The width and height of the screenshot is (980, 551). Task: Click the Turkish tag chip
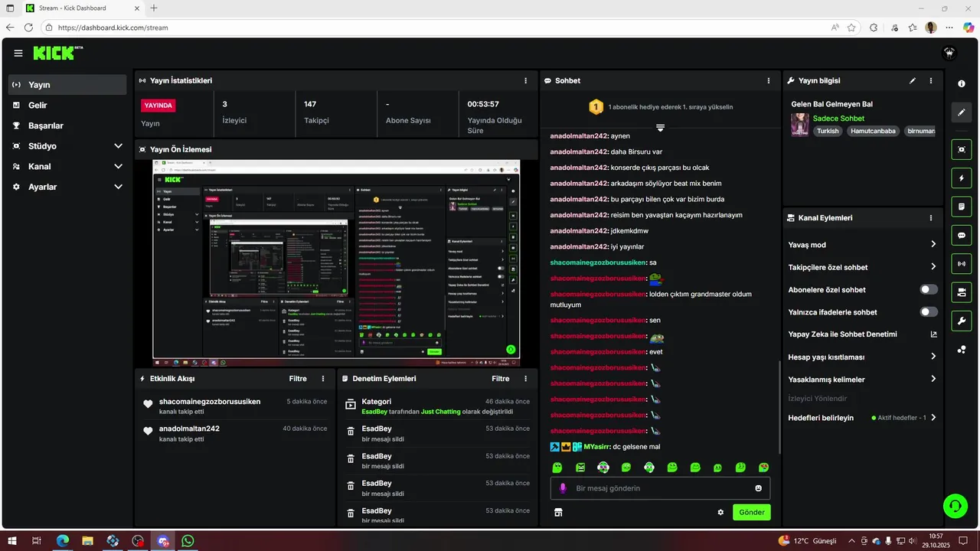[x=828, y=131]
